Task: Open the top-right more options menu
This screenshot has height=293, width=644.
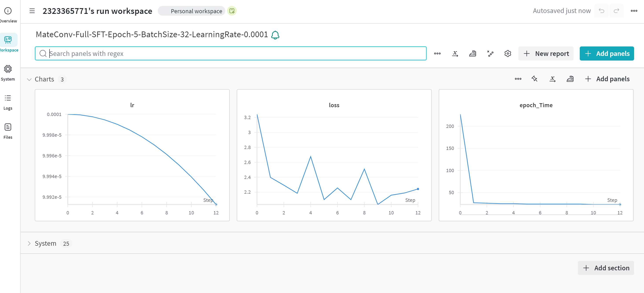Action: (634, 11)
